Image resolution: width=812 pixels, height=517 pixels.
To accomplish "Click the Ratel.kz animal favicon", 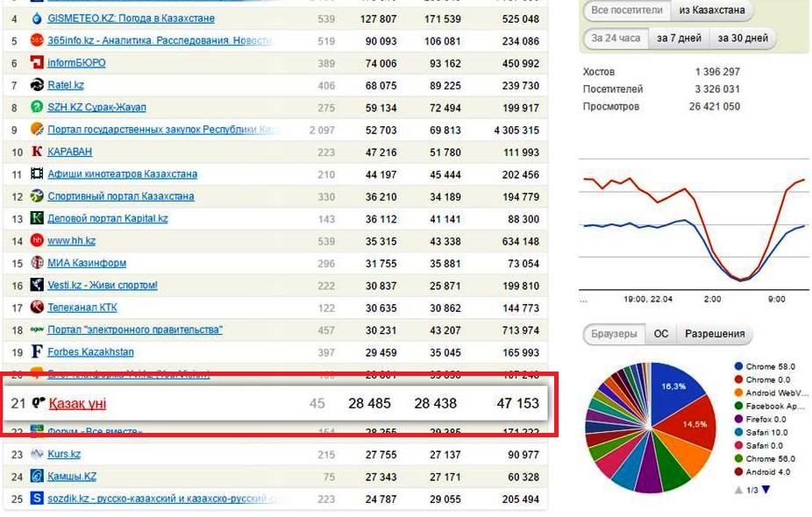I will 37,85.
